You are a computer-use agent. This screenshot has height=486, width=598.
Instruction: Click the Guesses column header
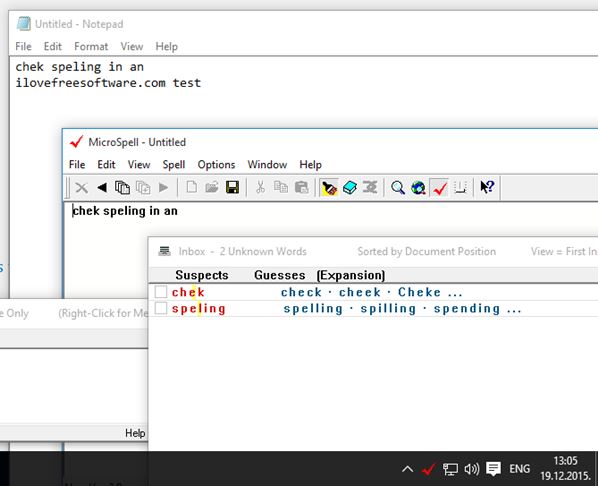280,275
